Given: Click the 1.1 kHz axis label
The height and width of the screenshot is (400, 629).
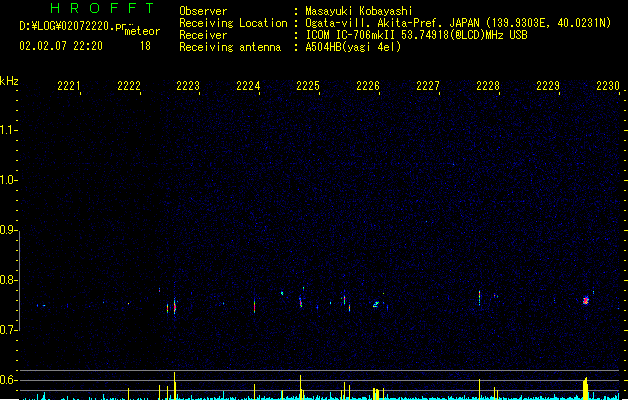Looking at the screenshot, I should [8, 130].
